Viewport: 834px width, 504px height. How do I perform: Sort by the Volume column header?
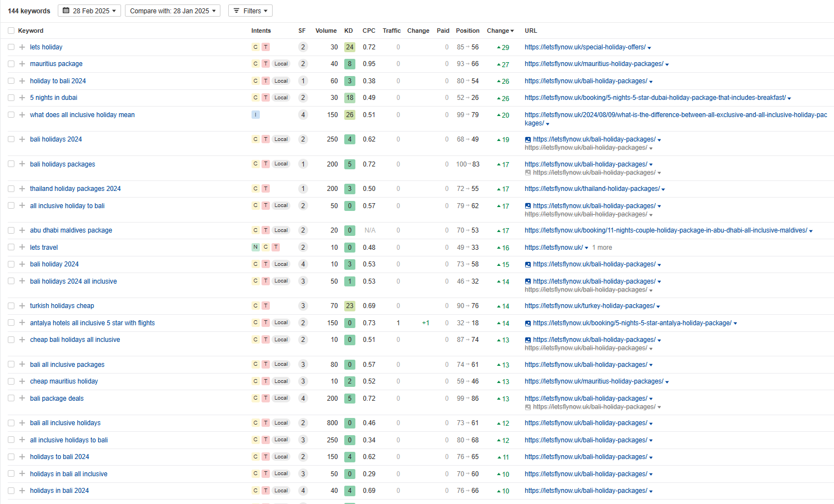point(326,31)
